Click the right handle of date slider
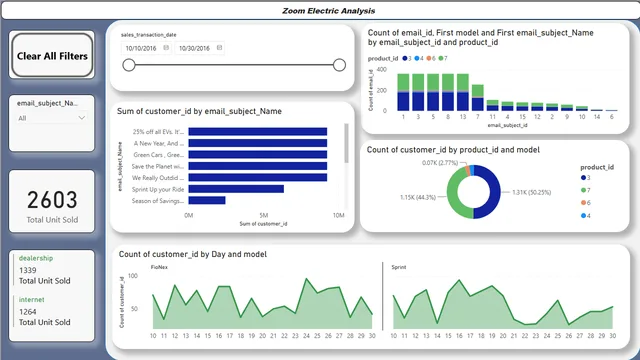 coord(339,65)
